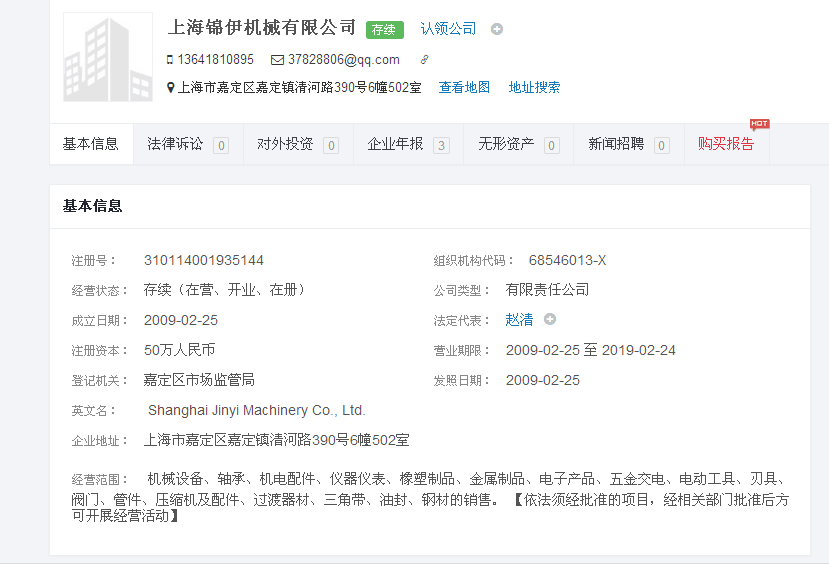Click the plus icon next to 赵清
The image size is (829, 564).
coord(550,320)
